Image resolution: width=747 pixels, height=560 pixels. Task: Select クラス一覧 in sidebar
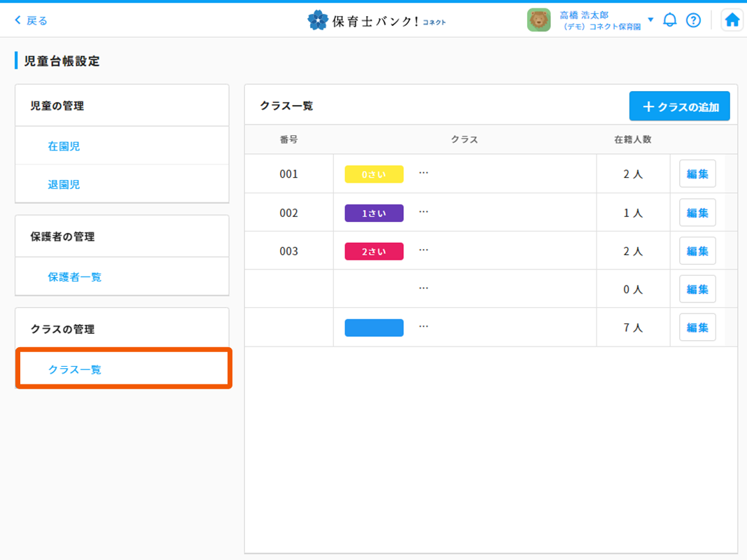[74, 369]
